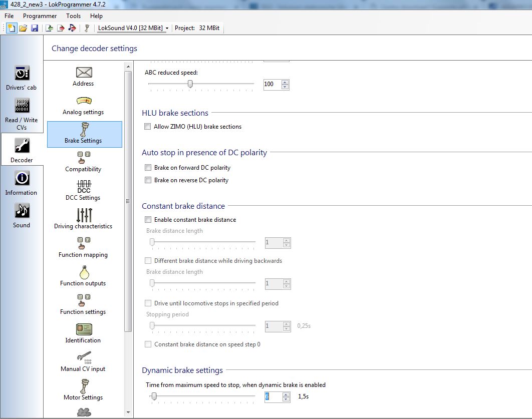Click the ABC reduced speed slider handle

coord(190,84)
